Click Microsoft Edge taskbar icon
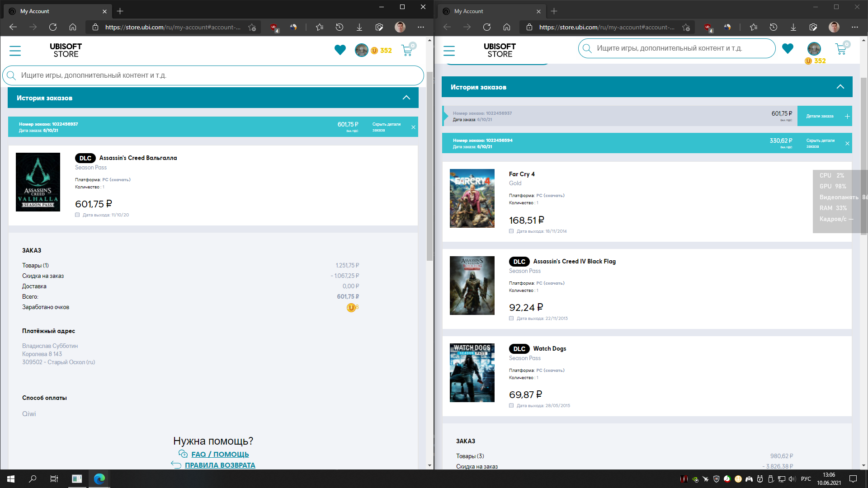This screenshot has width=868, height=488. (99, 479)
